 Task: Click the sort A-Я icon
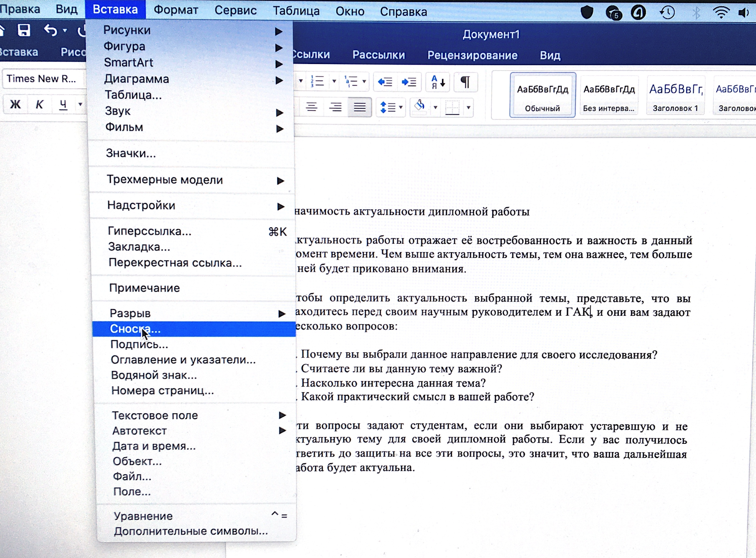coord(438,82)
